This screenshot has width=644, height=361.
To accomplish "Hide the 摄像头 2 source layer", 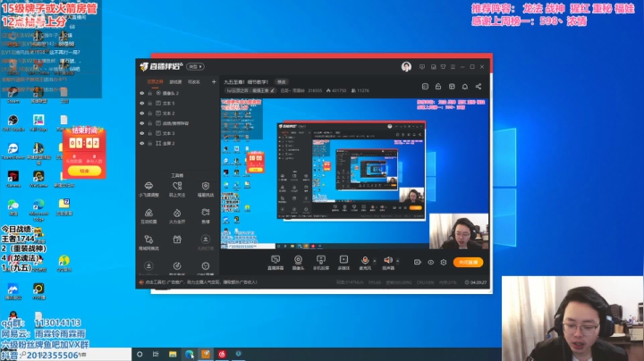I will click(142, 93).
